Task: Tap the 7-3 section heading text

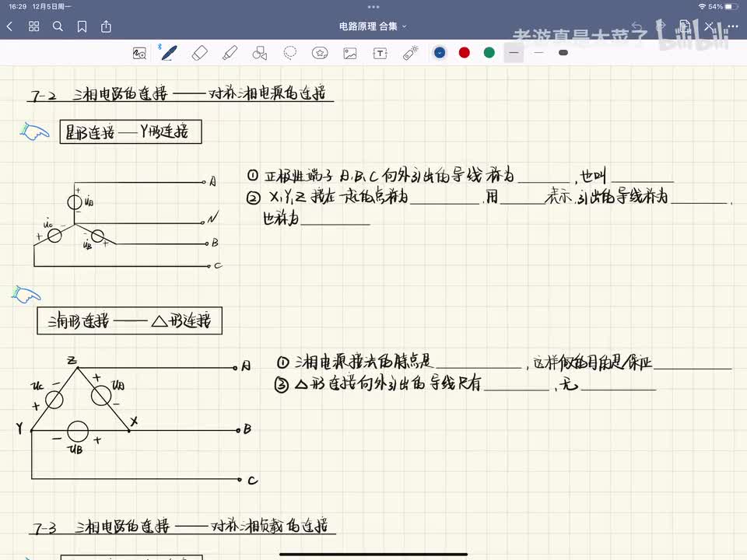Action: (x=181, y=525)
